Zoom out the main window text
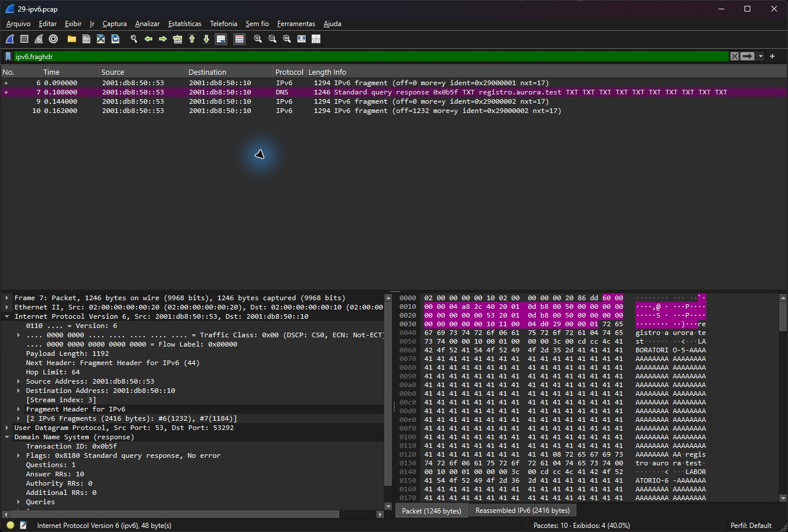Screen dimensions: 788x532 pos(273,39)
